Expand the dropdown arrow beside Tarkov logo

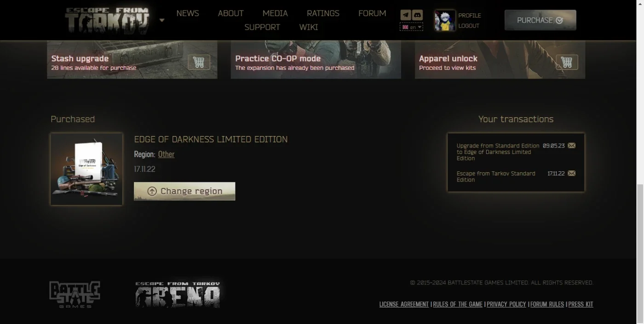162,20
